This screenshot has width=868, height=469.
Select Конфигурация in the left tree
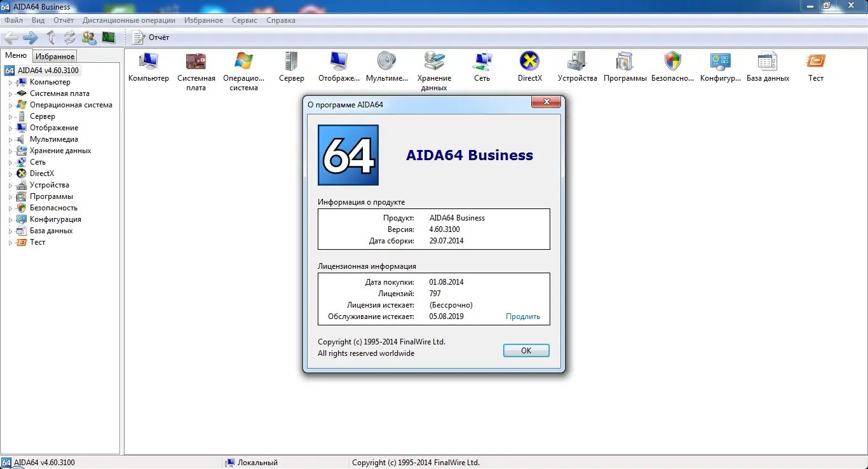tap(55, 219)
